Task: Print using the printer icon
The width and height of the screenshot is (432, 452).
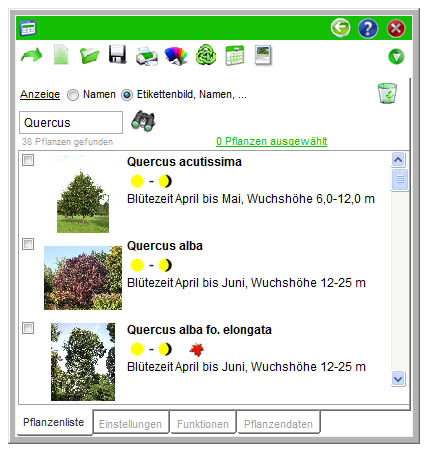Action: 147,56
